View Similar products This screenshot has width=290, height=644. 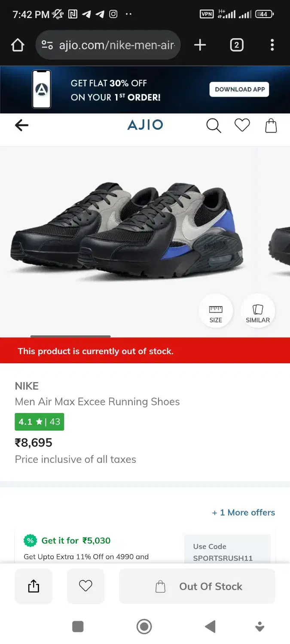(258, 311)
